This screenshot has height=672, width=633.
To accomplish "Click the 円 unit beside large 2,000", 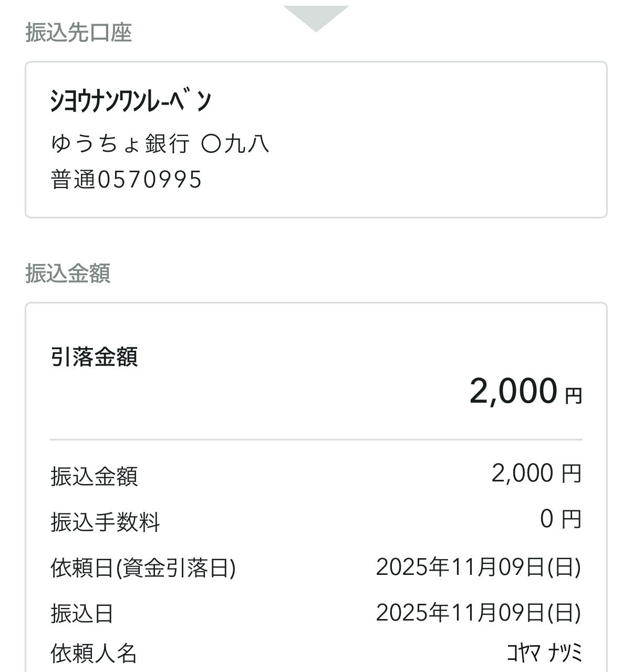I will [574, 395].
